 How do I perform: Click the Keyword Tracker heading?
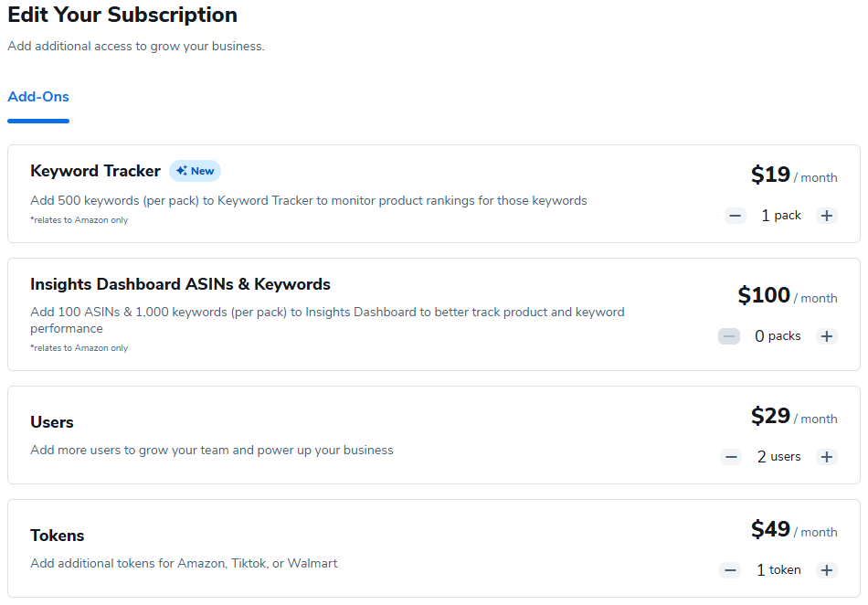tap(95, 171)
